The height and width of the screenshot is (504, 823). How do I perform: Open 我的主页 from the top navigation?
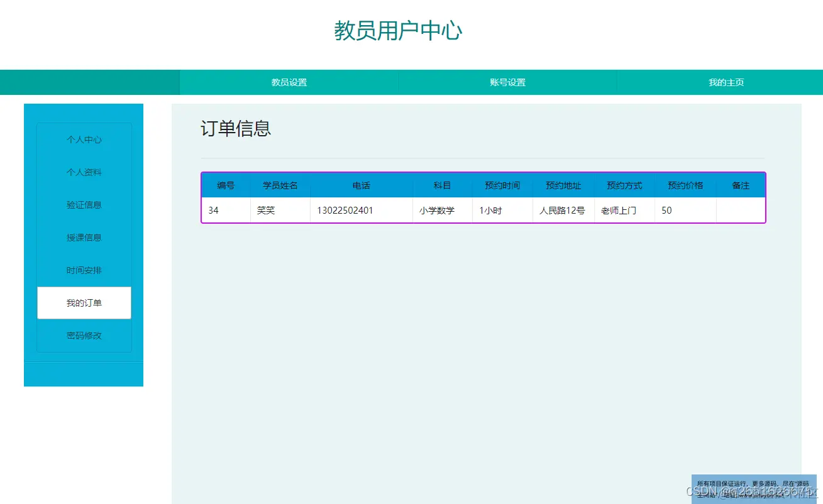tap(726, 82)
